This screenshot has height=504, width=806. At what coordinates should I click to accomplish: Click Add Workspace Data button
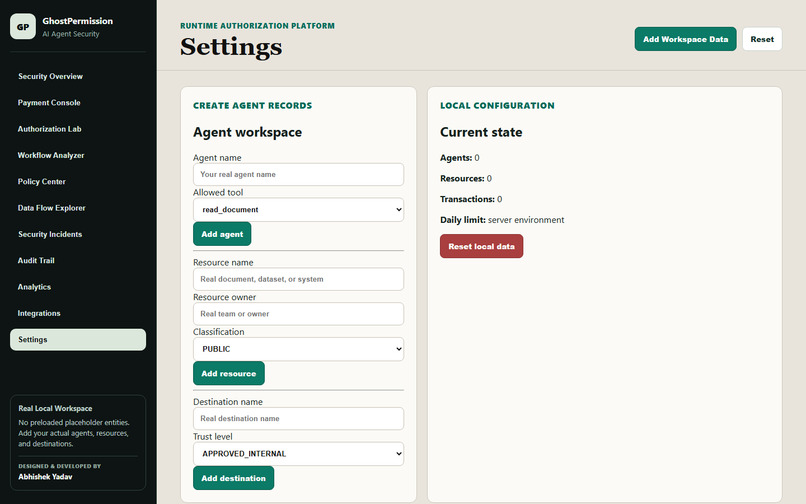coord(685,39)
